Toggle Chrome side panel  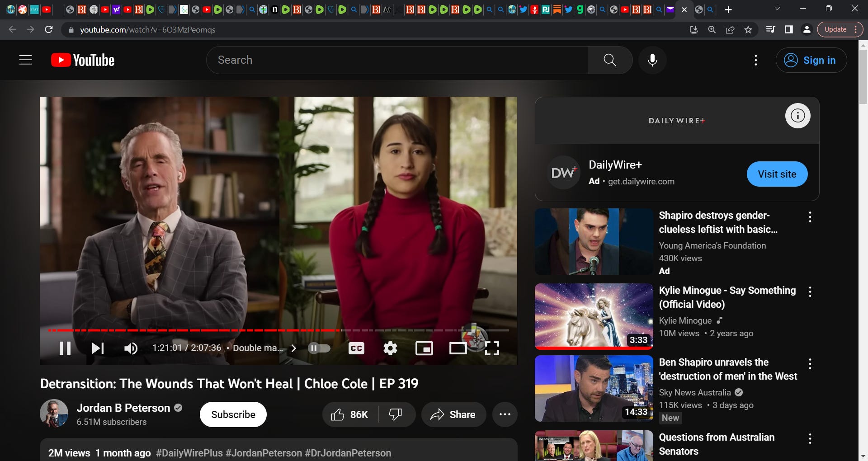tap(788, 29)
